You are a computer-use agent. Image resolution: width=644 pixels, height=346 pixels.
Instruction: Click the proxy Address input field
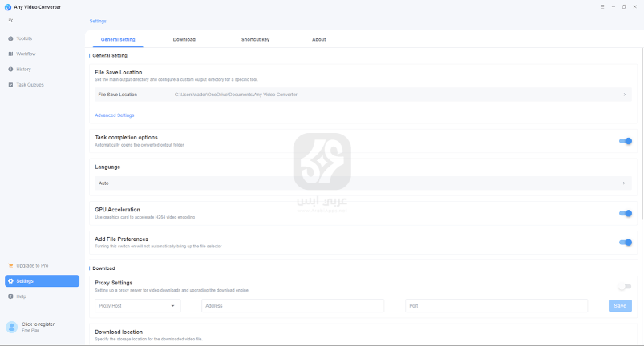pyautogui.click(x=293, y=306)
